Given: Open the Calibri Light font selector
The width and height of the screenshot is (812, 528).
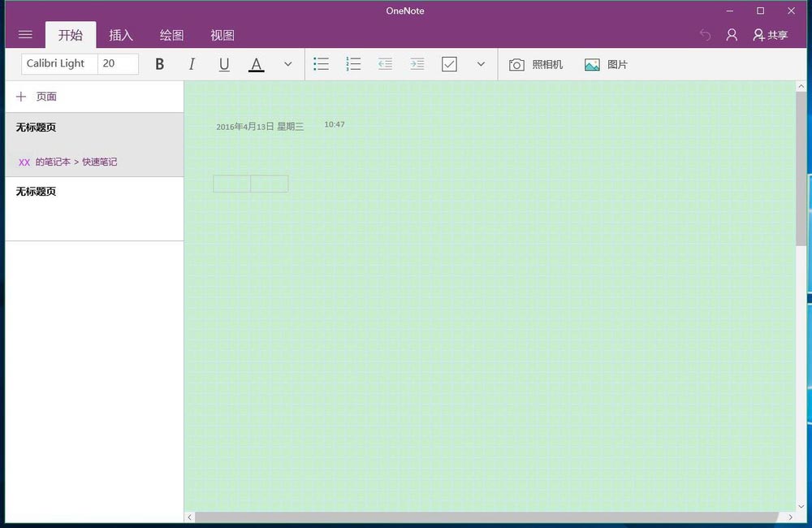Looking at the screenshot, I should 58,63.
